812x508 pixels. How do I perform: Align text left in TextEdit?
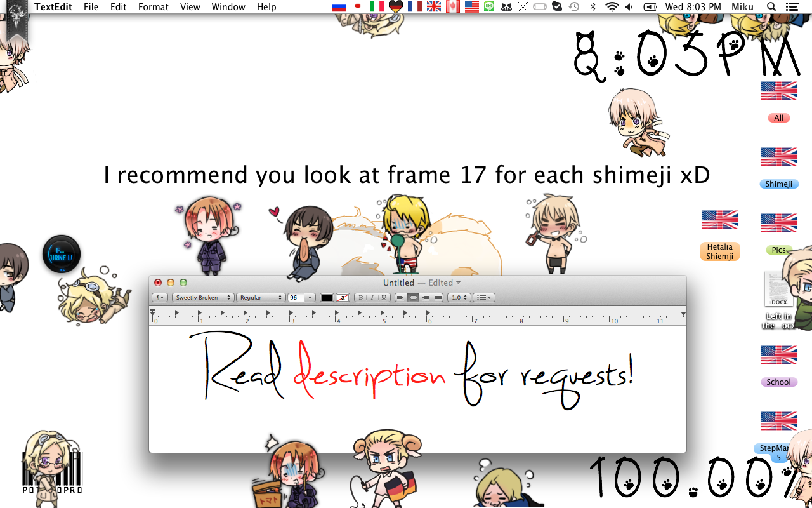click(x=401, y=297)
